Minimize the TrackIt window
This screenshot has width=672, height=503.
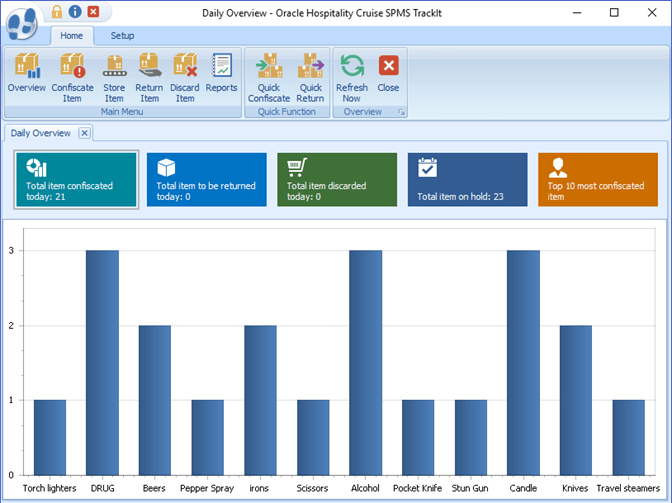tap(577, 13)
